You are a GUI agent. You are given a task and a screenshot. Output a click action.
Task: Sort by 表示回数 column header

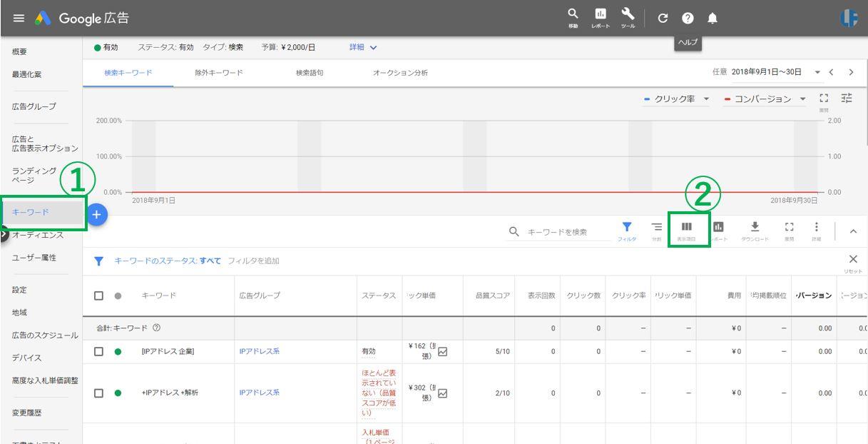click(541, 296)
